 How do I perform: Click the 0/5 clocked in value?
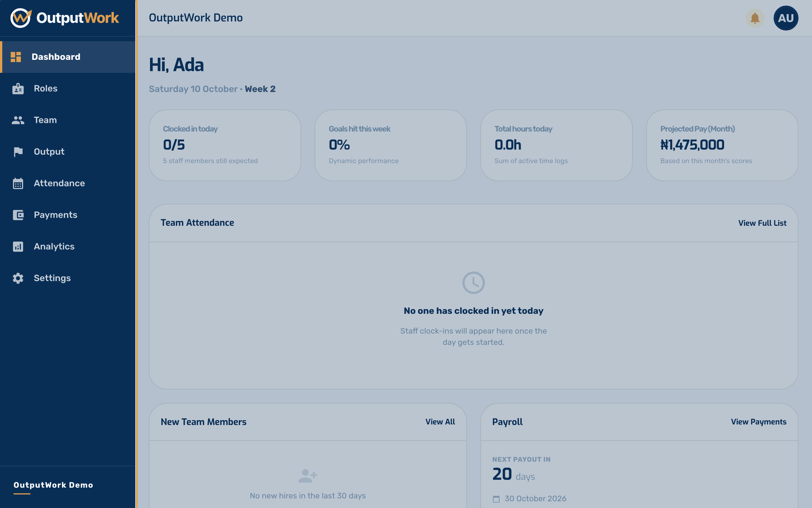pos(174,145)
